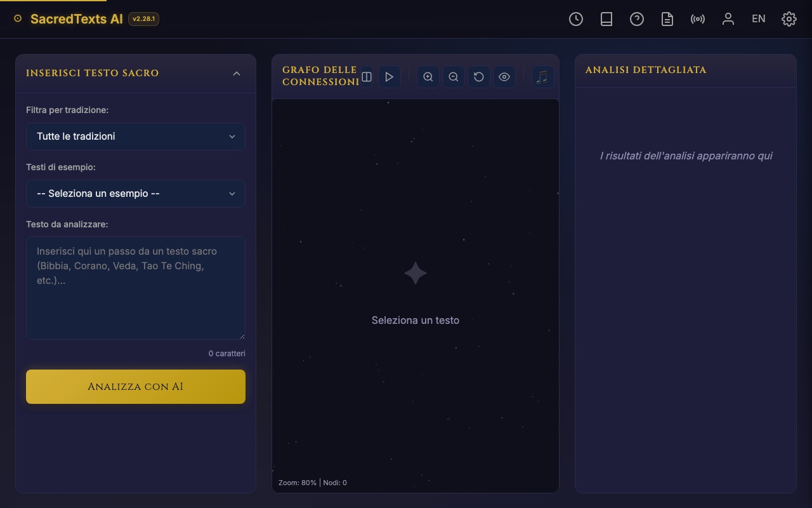This screenshot has height=508, width=812.
Task: Open the library book icon
Action: click(606, 19)
